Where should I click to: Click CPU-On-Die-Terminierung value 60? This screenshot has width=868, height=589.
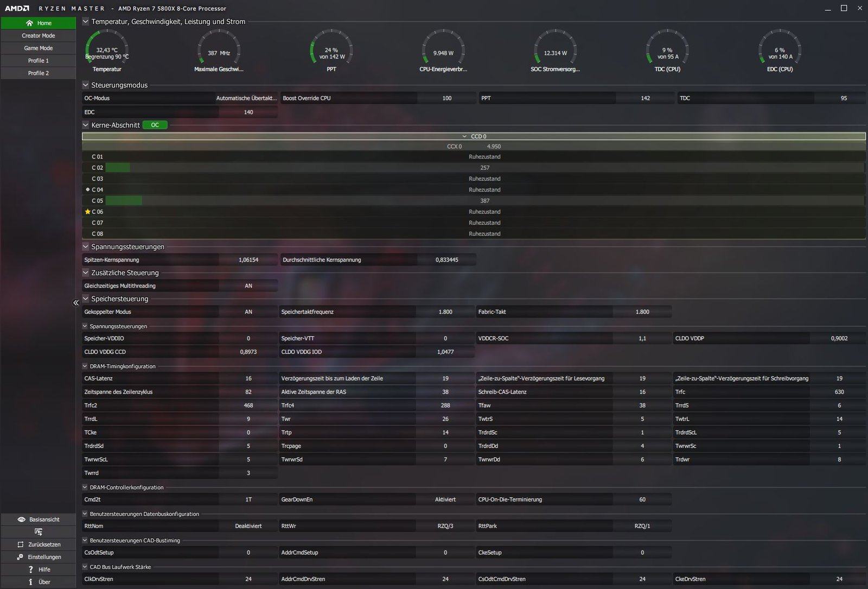[x=642, y=499]
